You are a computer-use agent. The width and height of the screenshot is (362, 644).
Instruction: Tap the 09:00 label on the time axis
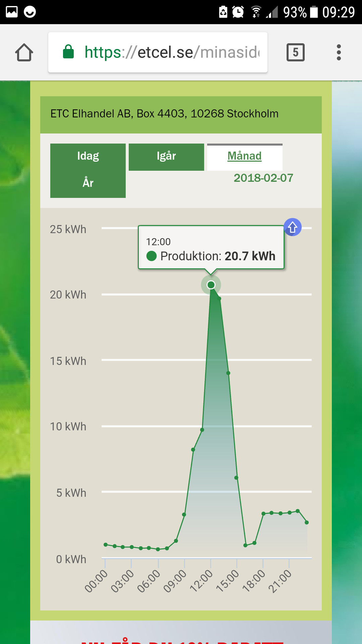click(x=175, y=581)
